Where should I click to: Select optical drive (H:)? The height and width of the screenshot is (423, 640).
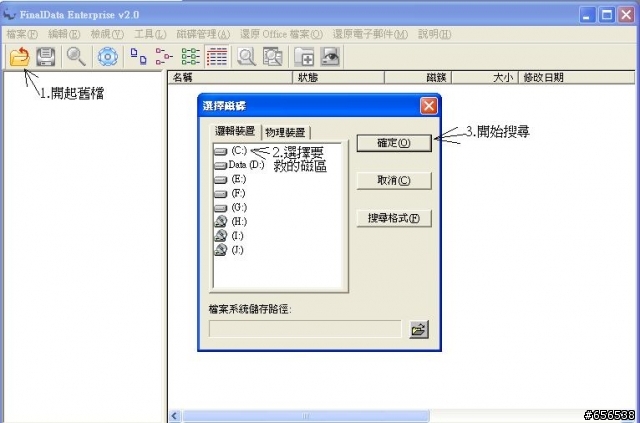(231, 222)
